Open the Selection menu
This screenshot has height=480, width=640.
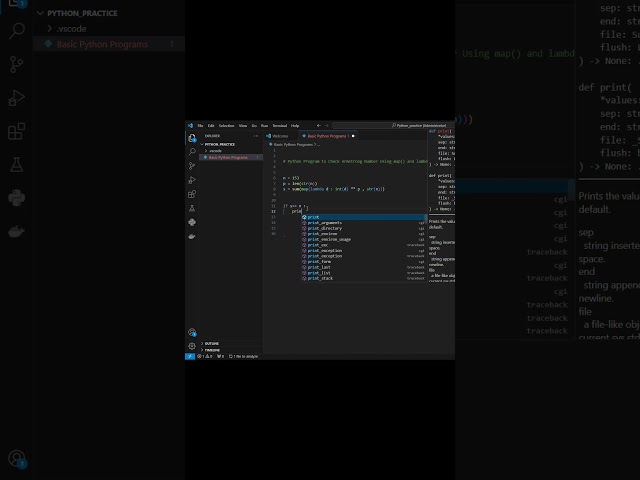pyautogui.click(x=227, y=125)
